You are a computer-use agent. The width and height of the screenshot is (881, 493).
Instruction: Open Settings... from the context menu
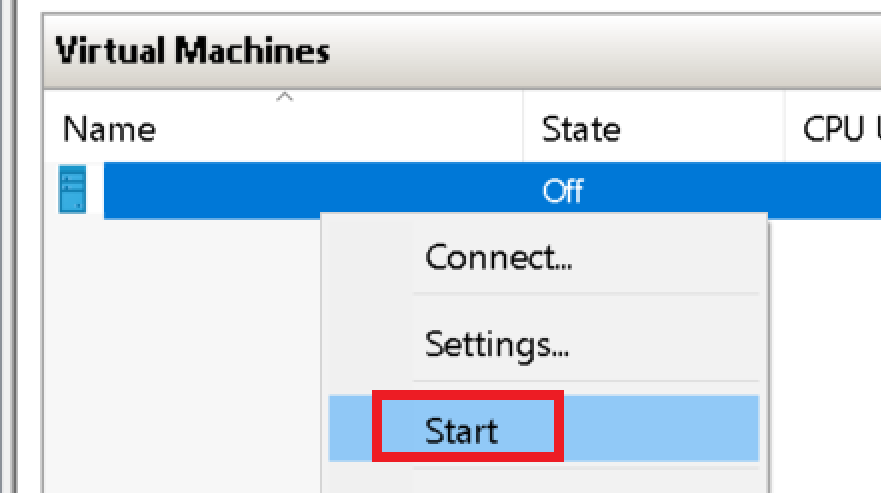point(497,345)
